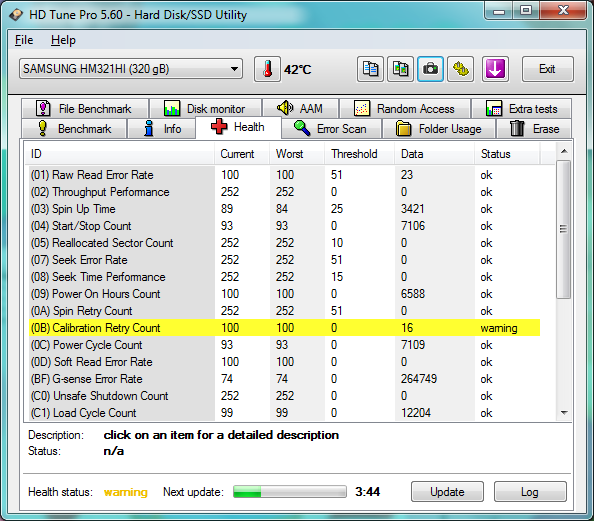Select the (0D) Soft Read Error Rate row
The height and width of the screenshot is (521, 594).
click(284, 362)
